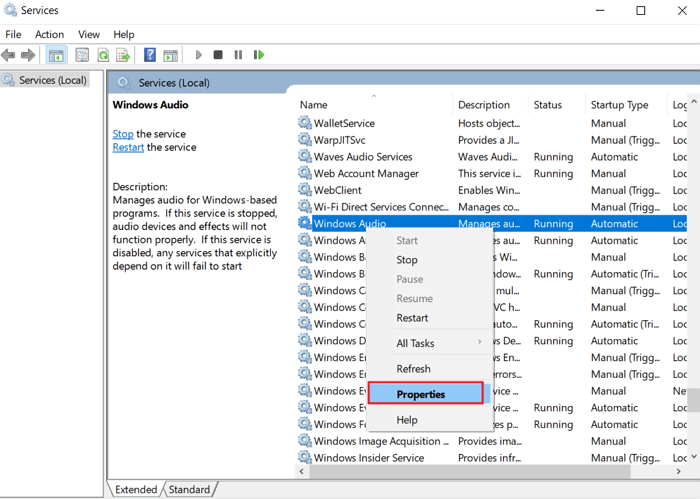Select Wi-Fi Direct Services Connec... name
Image resolution: width=700 pixels, height=499 pixels.
click(381, 207)
